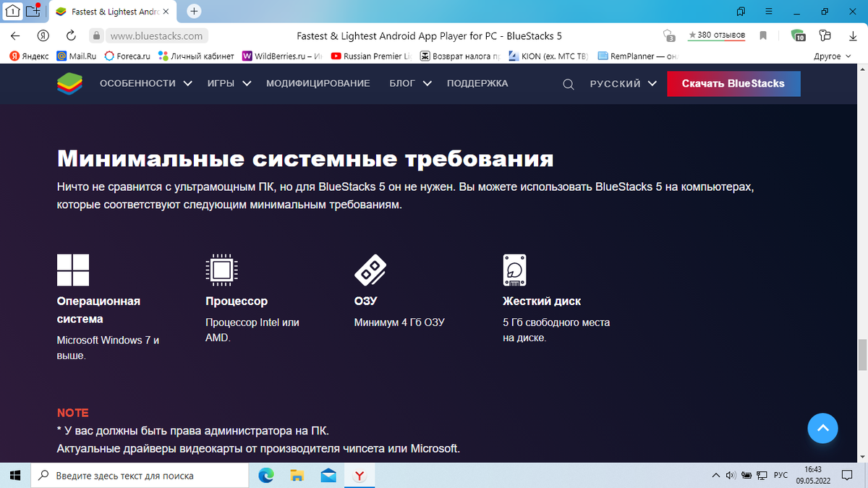Screen dimensions: 868x488
Task: Click the red NOTE label
Action: click(73, 413)
